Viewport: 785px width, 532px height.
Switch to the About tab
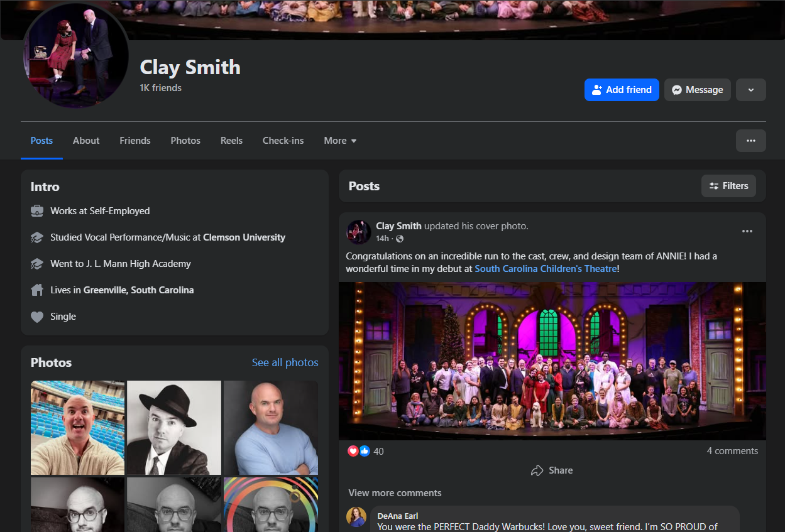coord(86,140)
